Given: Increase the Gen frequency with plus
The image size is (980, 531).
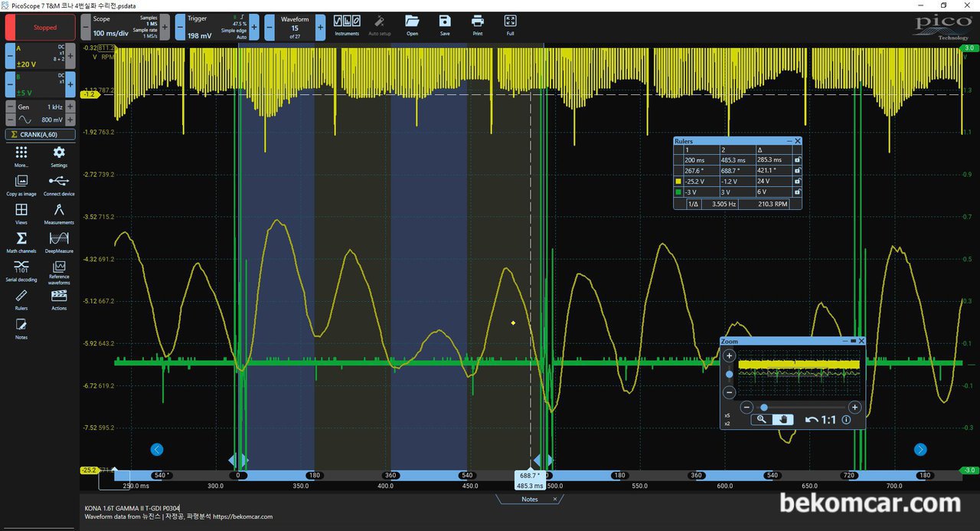Looking at the screenshot, I should coord(70,107).
